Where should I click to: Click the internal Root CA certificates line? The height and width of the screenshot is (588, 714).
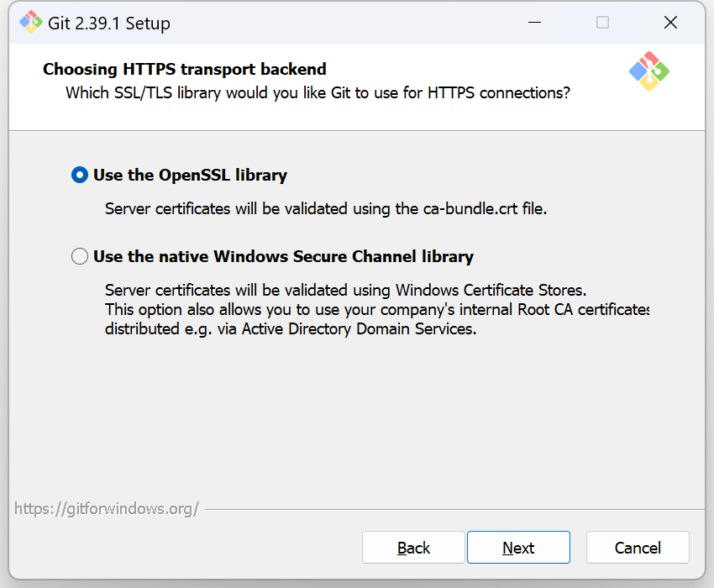point(377,310)
